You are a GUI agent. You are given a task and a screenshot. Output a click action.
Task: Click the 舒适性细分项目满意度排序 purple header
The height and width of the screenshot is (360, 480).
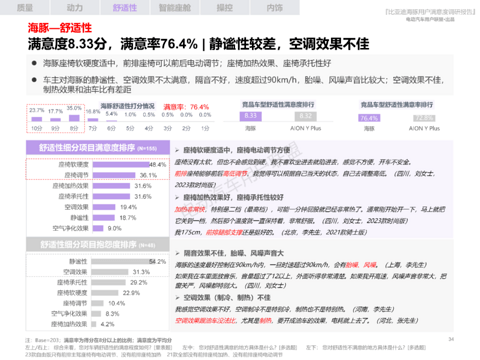98,147
